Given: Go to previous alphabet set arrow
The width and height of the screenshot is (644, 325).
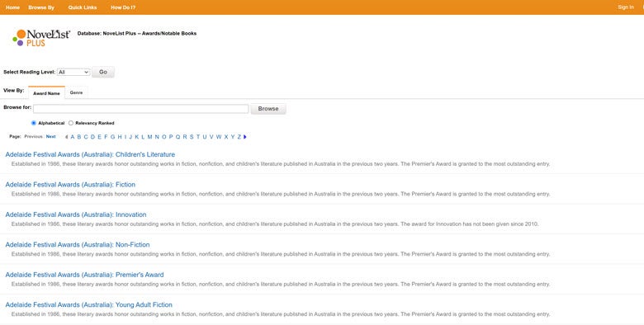Looking at the screenshot, I should coord(67,137).
